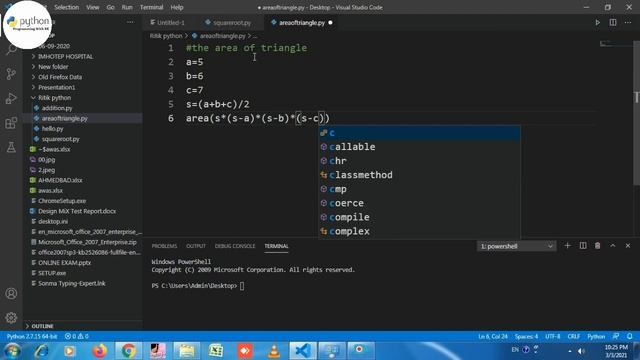Image resolution: width=640 pixels, height=360 pixels.
Task: Click Ritik python in the breadcrumb
Action: click(x=166, y=36)
